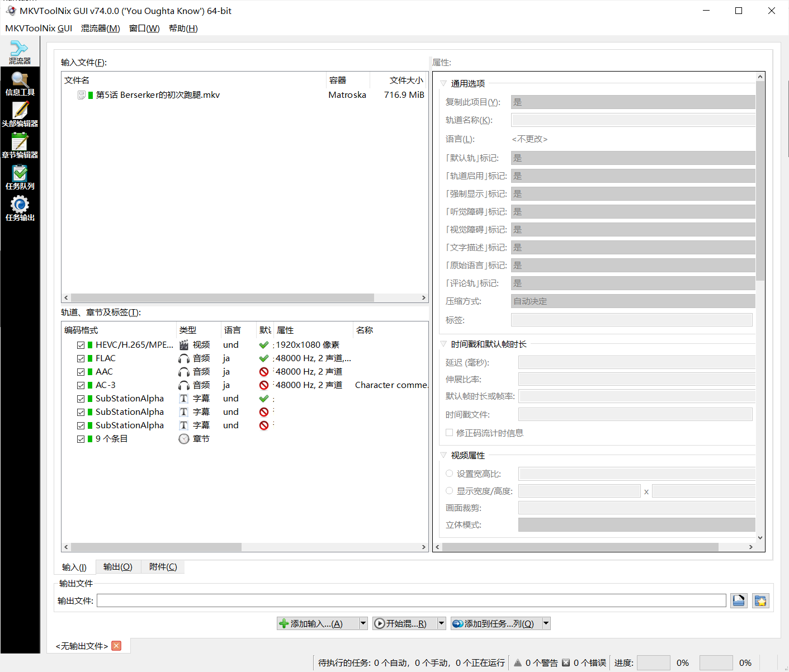Open the 开始混流 dropdown arrow
This screenshot has height=672, width=789.
pos(441,623)
